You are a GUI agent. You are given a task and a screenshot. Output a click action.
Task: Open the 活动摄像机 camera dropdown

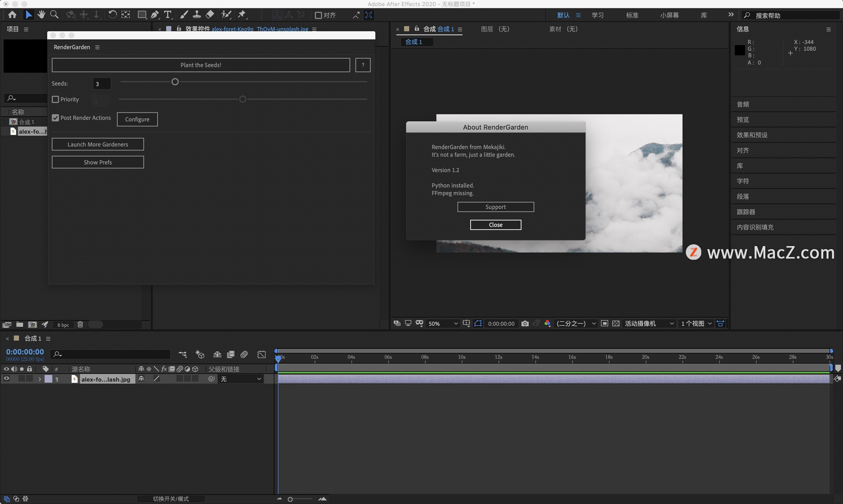tap(649, 324)
